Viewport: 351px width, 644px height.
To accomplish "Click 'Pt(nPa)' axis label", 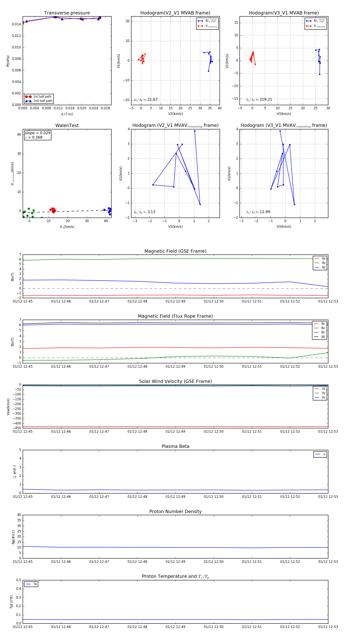I will [x=8, y=61].
